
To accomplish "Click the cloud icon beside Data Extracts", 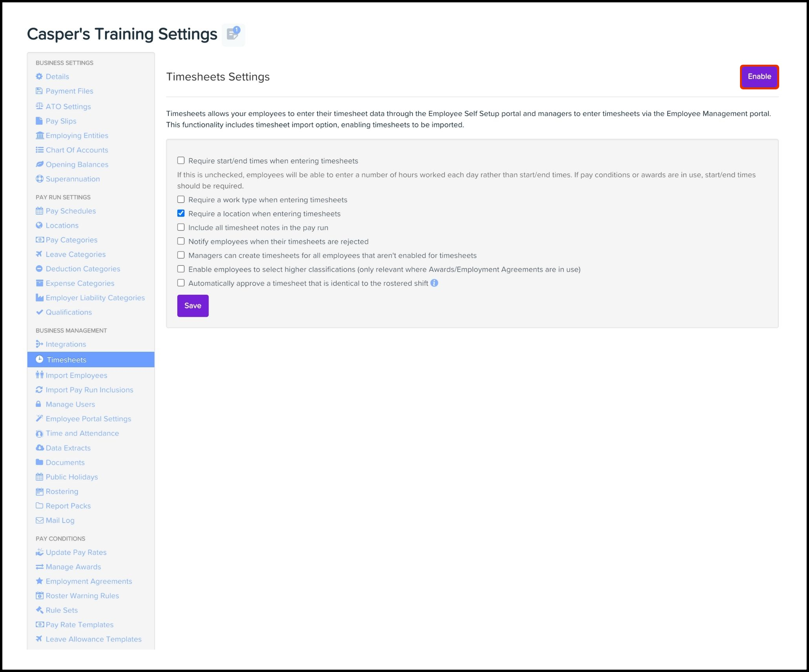I will coord(39,448).
